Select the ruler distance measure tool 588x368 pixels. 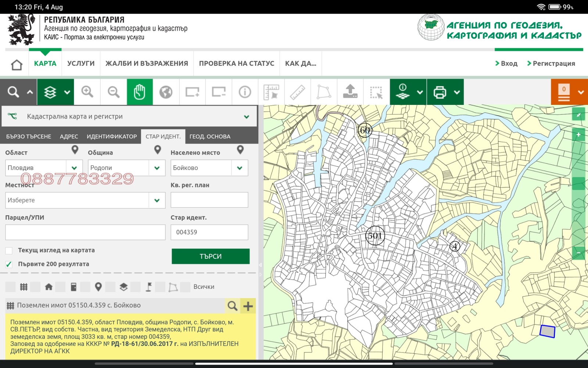click(x=297, y=92)
